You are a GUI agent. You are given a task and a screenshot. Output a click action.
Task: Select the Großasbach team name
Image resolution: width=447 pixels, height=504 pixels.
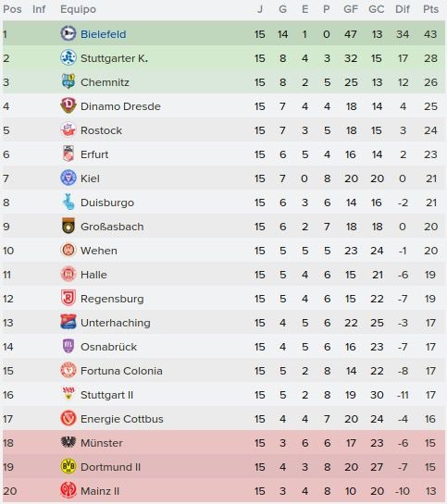[x=112, y=227]
